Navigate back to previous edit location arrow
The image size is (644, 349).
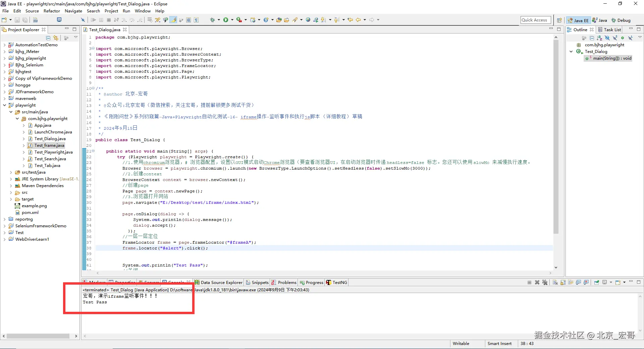point(358,20)
